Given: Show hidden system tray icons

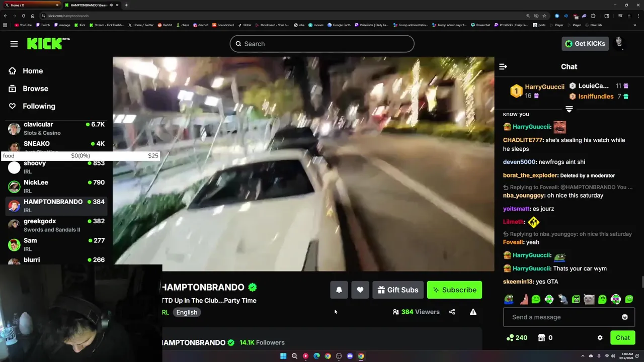Looking at the screenshot, I should pyautogui.click(x=583, y=356).
